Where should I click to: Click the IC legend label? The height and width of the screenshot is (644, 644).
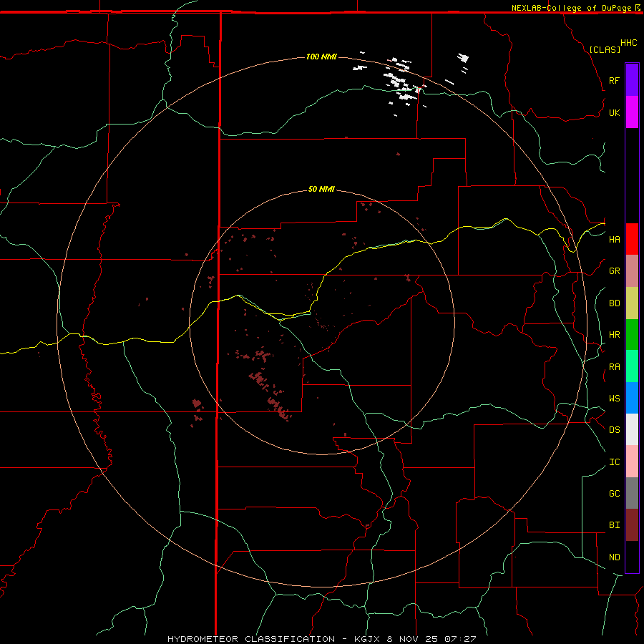pos(614,462)
